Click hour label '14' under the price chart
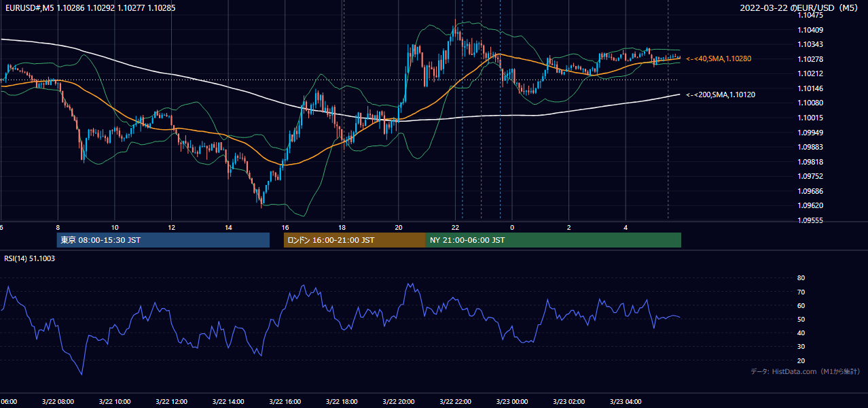This screenshot has height=408, width=868. click(x=228, y=227)
